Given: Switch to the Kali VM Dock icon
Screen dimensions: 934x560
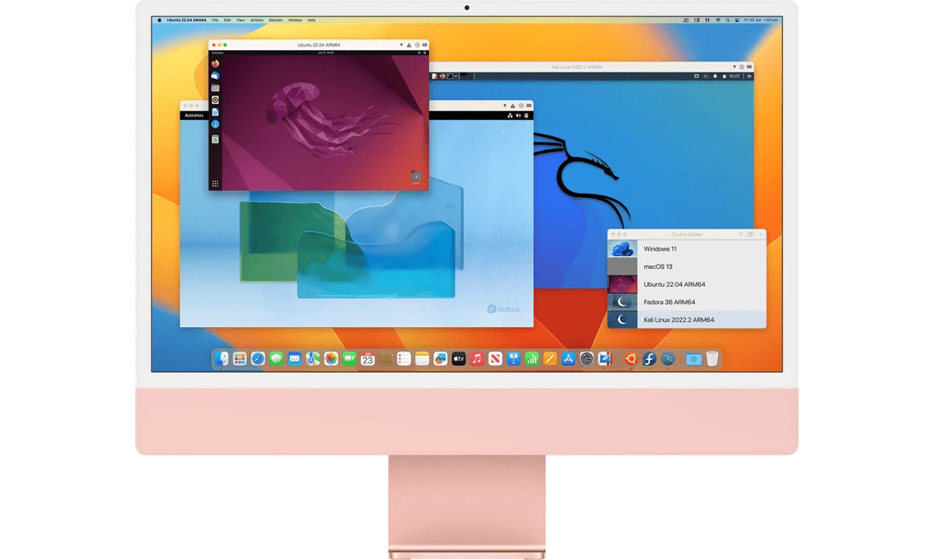Looking at the screenshot, I should point(667,359).
